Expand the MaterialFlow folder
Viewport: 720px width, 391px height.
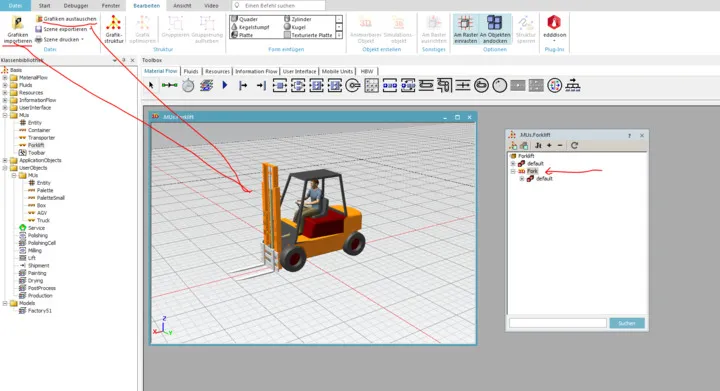tap(5, 78)
